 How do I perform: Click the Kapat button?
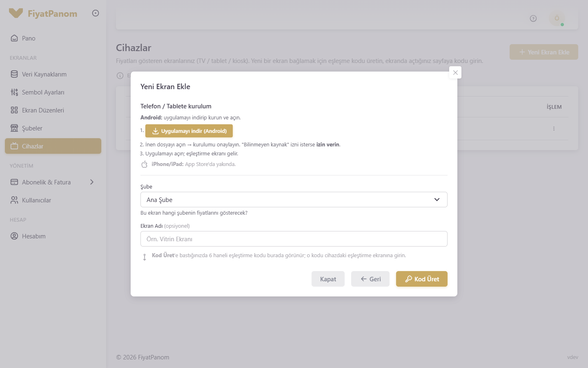328,279
